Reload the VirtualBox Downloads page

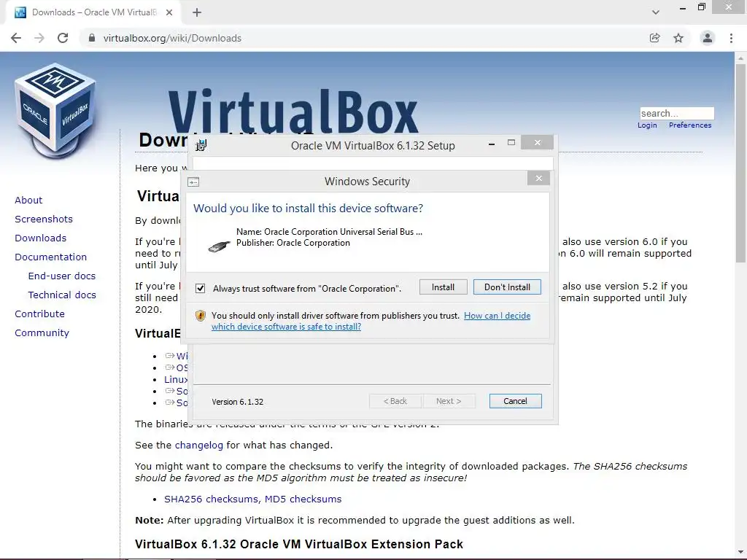coord(63,38)
